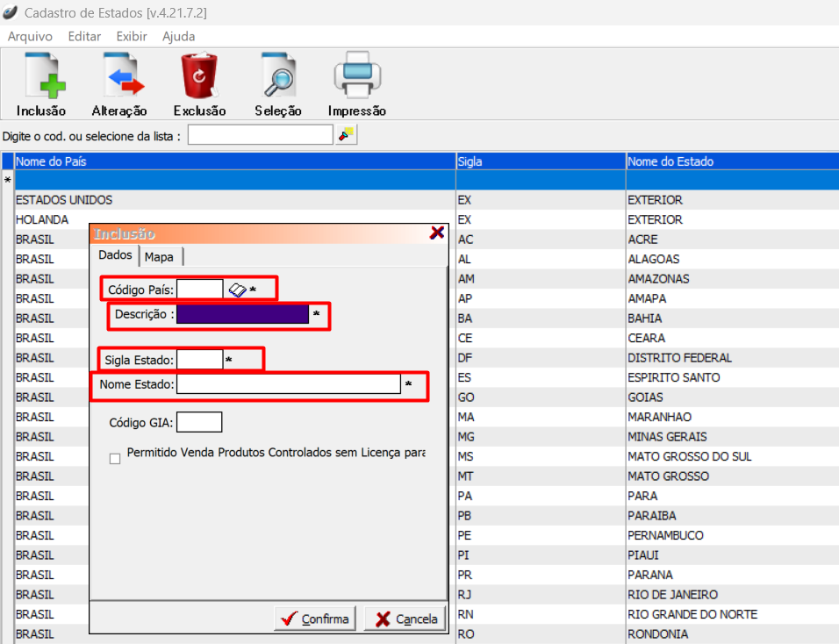Click the Impressão printer icon
Image resolution: width=839 pixels, height=644 pixels.
pos(356,77)
